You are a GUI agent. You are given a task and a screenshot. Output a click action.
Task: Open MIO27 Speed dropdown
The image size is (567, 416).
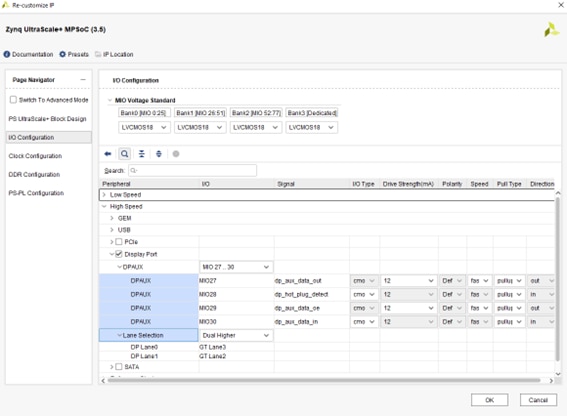(479, 281)
